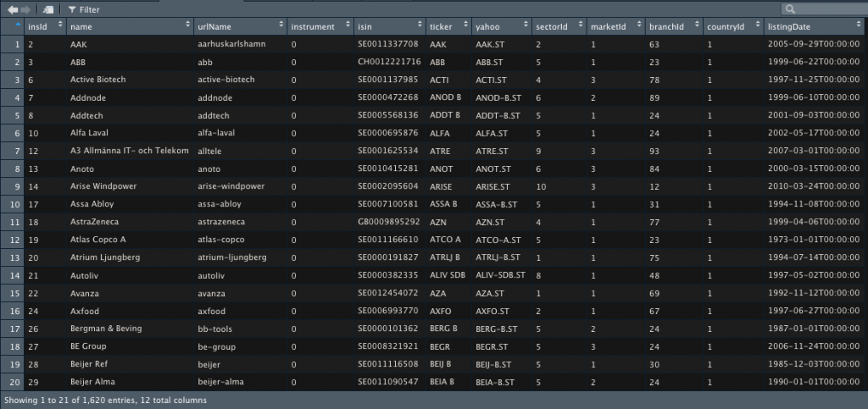Click row number 12 index cell
The width and height of the screenshot is (868, 409).
tap(12, 240)
